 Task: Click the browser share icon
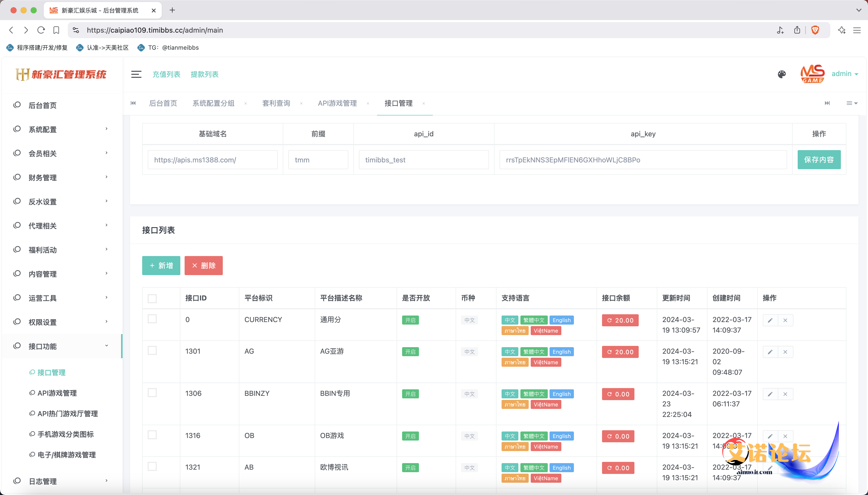coord(797,30)
